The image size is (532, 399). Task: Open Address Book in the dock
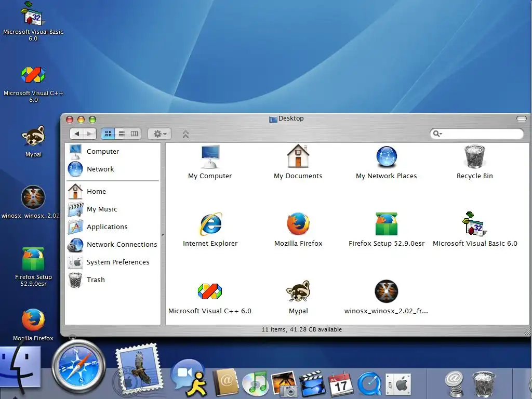click(x=226, y=382)
